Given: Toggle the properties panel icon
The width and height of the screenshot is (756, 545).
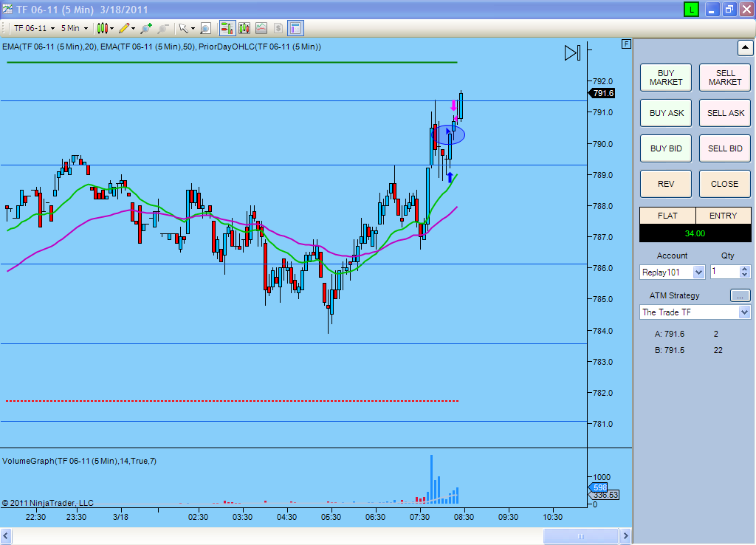Looking at the screenshot, I should pos(295,29).
